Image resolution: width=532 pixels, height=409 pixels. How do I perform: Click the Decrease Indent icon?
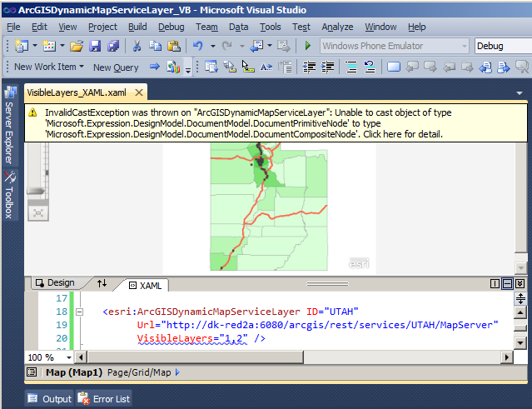click(x=309, y=67)
